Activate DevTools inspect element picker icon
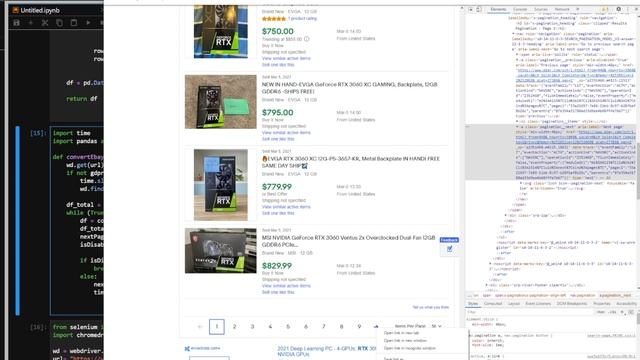The image size is (640, 360). point(471,9)
